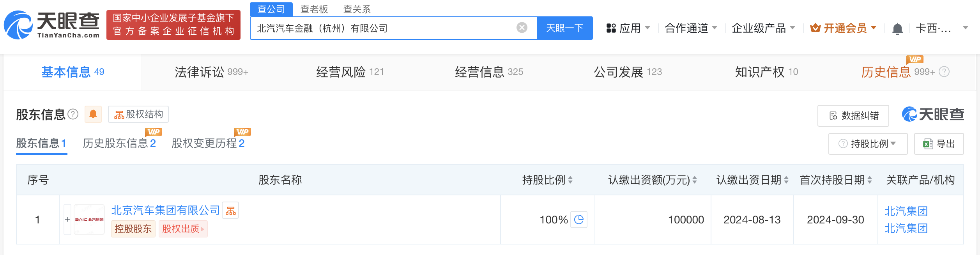Expand the shareholder row plus toggle

[67, 220]
